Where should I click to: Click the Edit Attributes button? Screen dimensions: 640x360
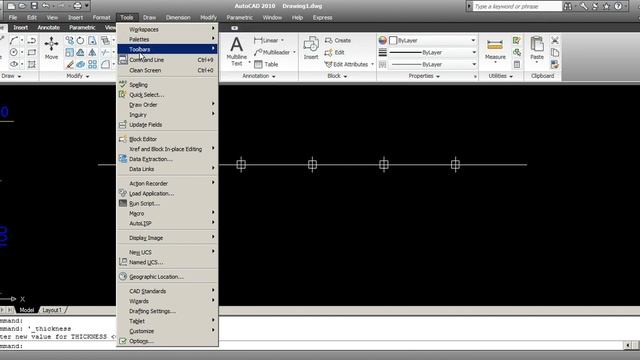pyautogui.click(x=347, y=64)
